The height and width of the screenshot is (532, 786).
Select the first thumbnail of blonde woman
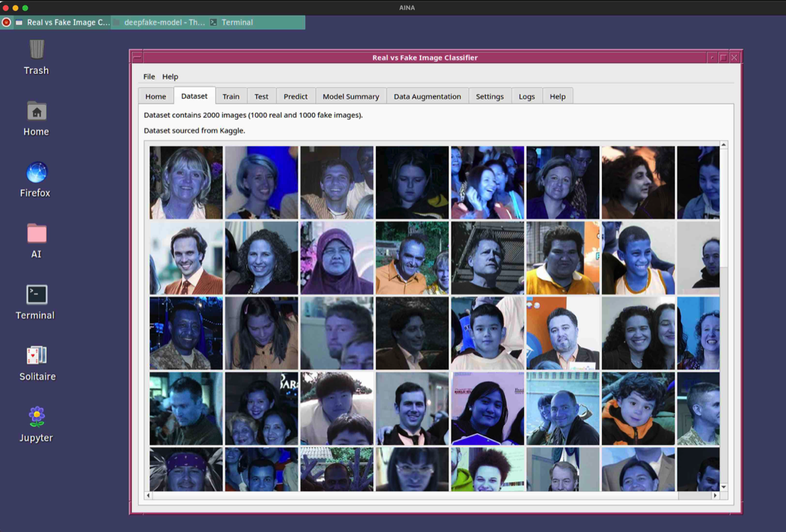point(186,182)
